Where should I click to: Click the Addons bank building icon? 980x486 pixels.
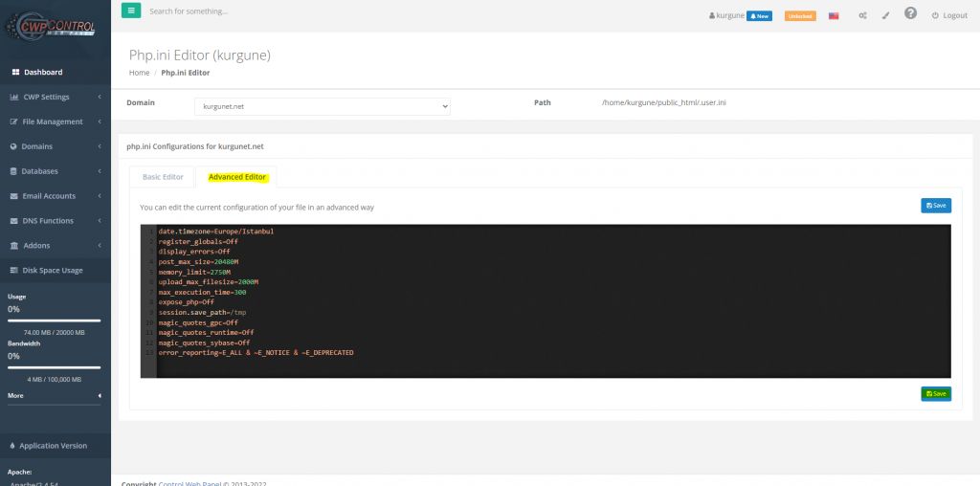pos(14,246)
